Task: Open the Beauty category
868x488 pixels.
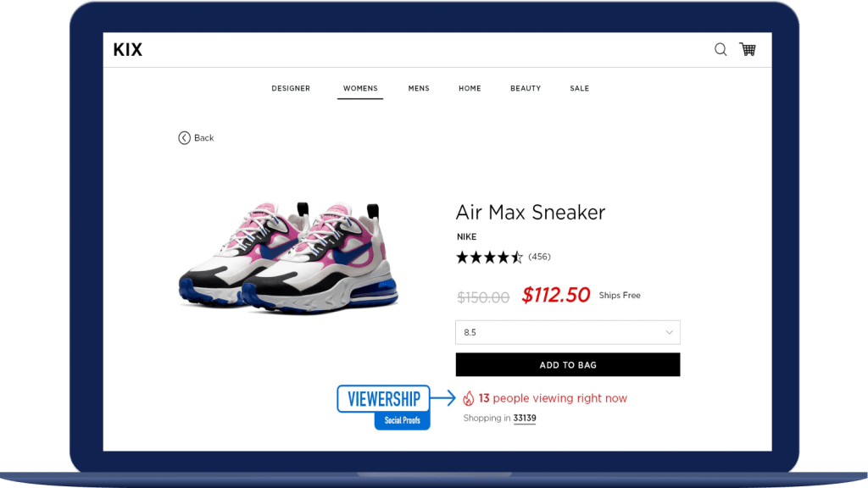Action: [x=526, y=88]
